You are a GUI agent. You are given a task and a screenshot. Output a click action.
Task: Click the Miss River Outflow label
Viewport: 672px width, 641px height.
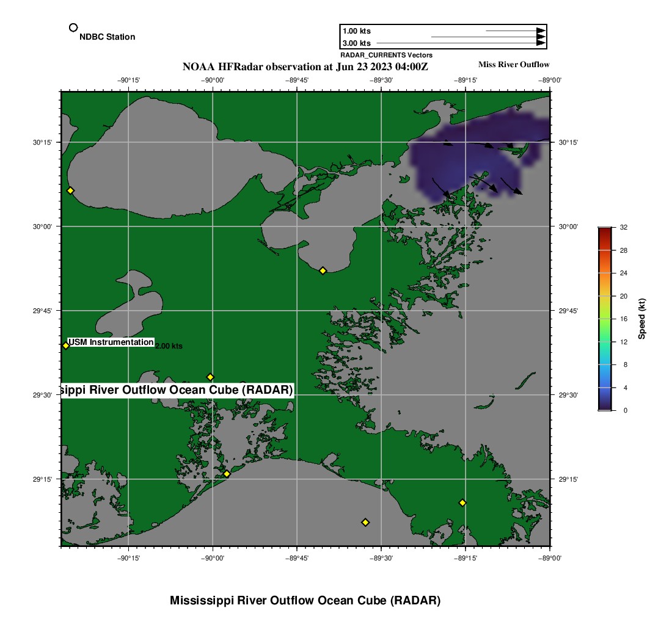(x=514, y=64)
